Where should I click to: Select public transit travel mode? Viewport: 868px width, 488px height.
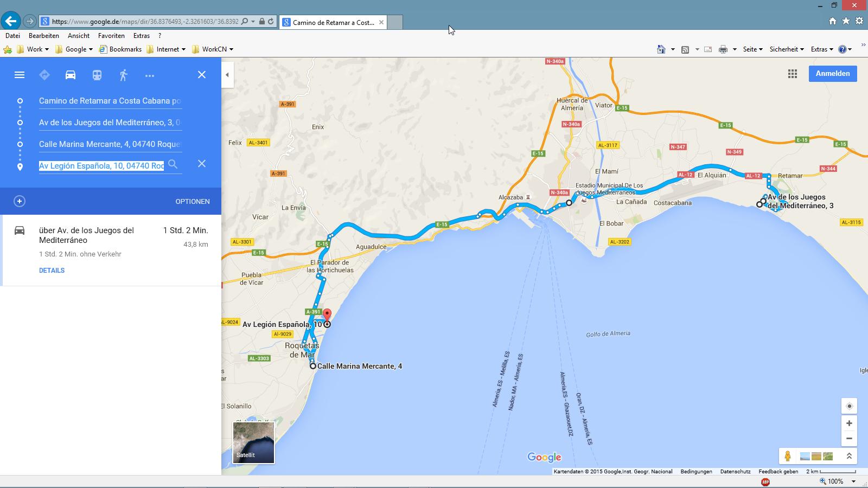pos(97,75)
